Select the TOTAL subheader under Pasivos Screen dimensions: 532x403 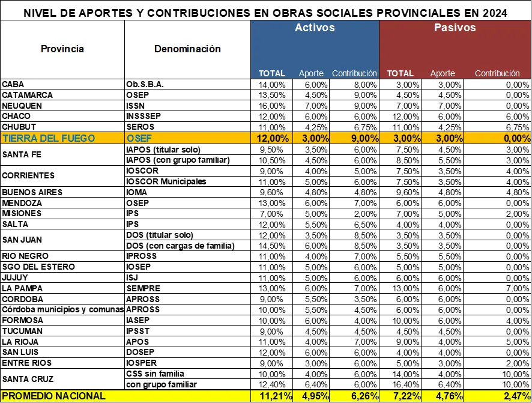[401, 73]
